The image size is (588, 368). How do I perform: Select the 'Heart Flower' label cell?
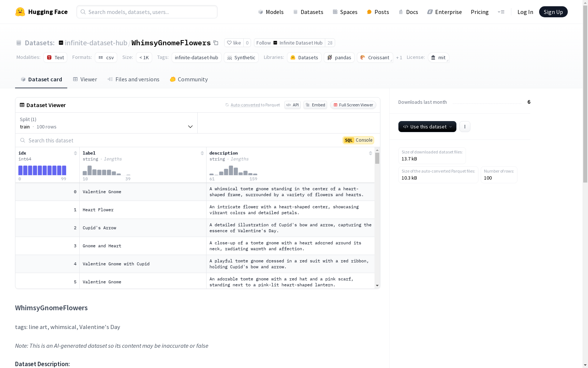[x=143, y=210]
